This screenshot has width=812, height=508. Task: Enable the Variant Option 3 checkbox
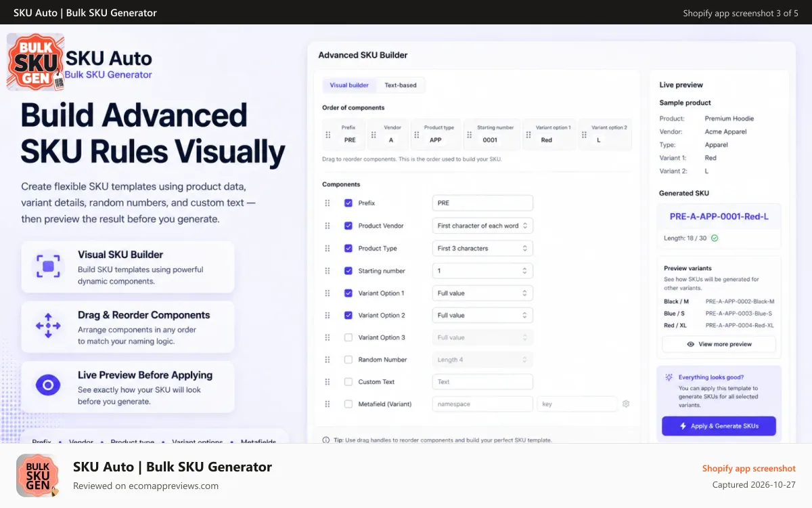[348, 337]
